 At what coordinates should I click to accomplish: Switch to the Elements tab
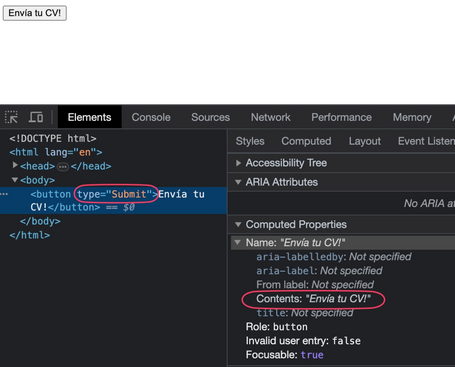[x=89, y=117]
